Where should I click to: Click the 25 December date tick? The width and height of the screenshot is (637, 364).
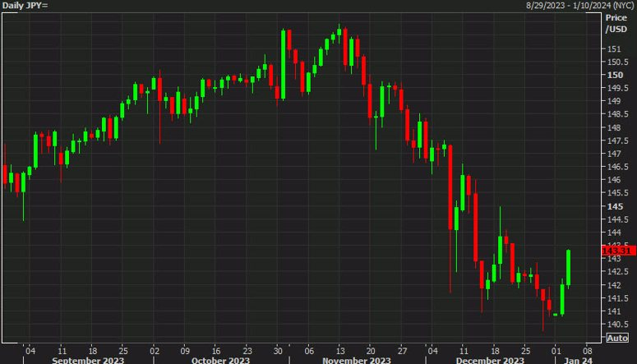(525, 351)
